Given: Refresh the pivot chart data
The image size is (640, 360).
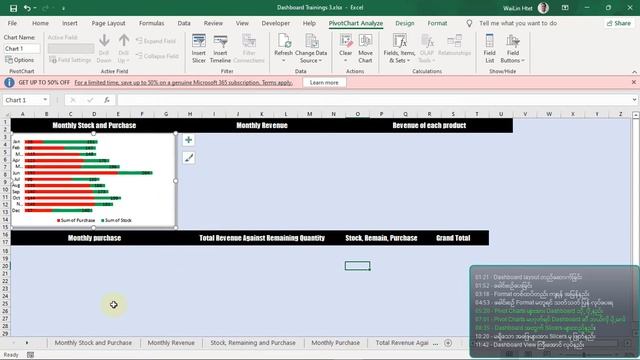Looking at the screenshot, I should pos(283,48).
